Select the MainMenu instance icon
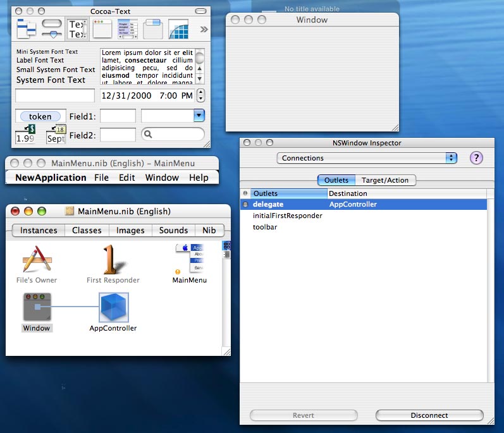 190,258
